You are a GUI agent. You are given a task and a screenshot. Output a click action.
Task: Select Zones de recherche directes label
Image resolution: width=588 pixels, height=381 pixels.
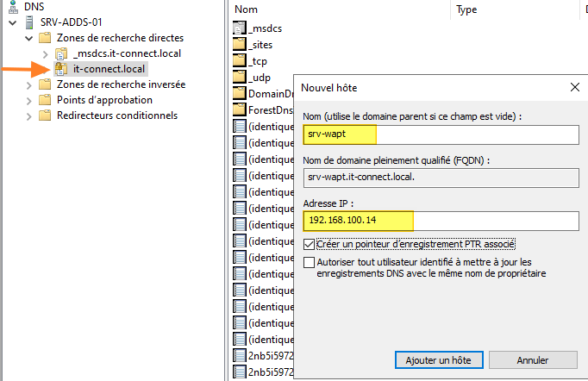pos(120,38)
